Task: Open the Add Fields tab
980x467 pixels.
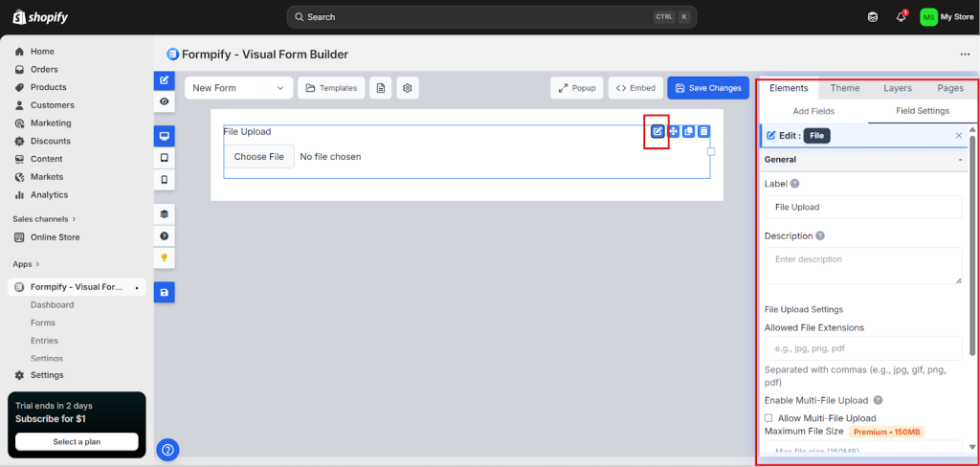Action: click(813, 111)
